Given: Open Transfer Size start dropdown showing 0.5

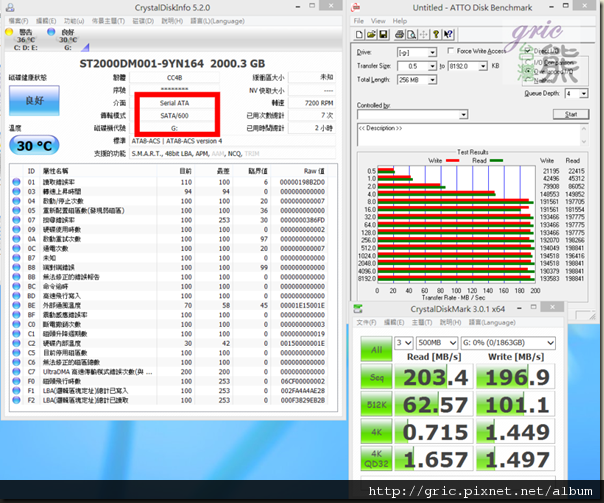Looking at the screenshot, I should coord(433,66).
